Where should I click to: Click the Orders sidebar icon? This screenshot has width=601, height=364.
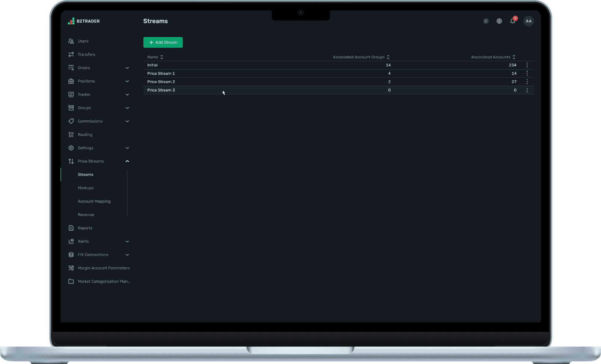pyautogui.click(x=71, y=68)
